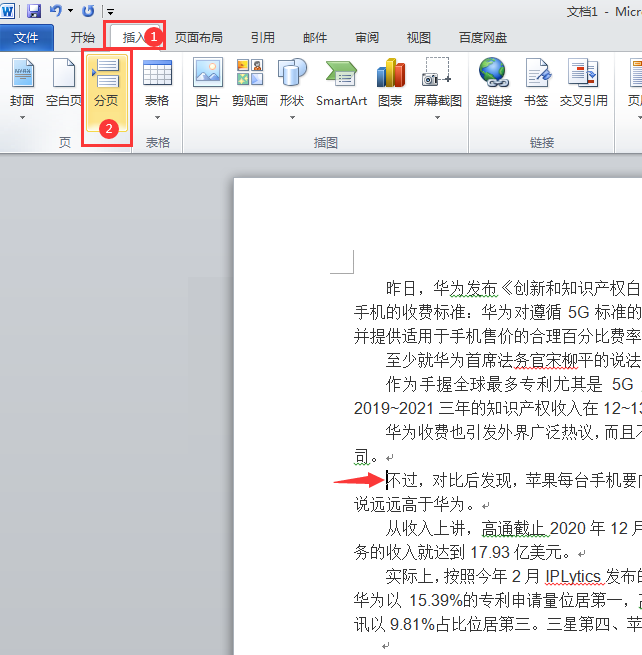Undo the last action
Image resolution: width=642 pixels, height=655 pixels.
[56, 10]
